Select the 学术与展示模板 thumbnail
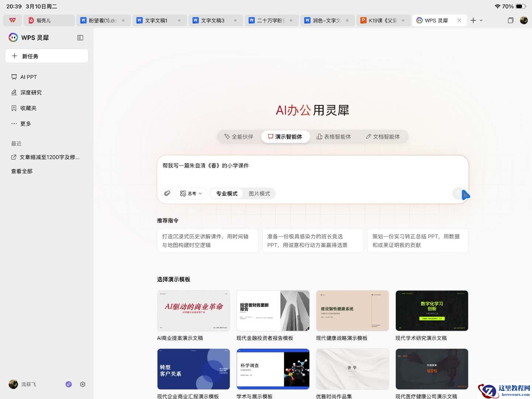 point(273,369)
